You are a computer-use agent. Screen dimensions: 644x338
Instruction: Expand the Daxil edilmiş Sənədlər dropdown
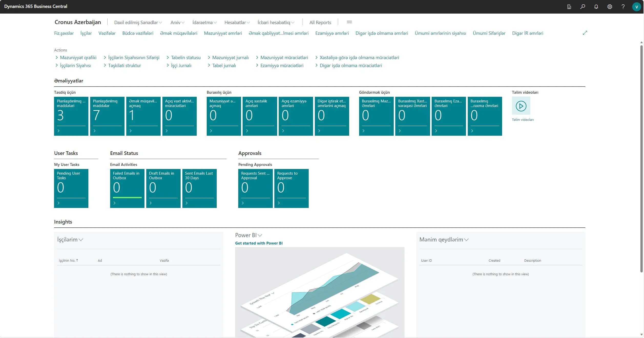click(138, 23)
